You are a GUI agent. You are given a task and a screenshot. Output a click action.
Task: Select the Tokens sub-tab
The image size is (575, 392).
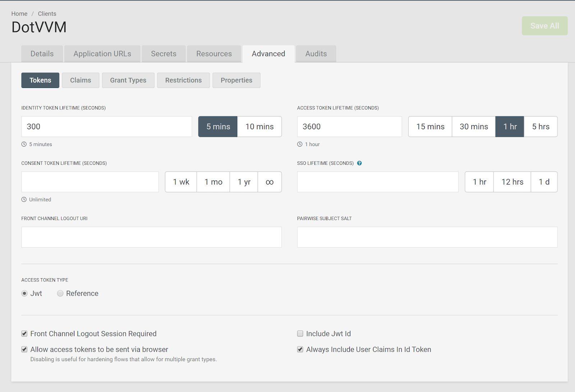tap(40, 80)
